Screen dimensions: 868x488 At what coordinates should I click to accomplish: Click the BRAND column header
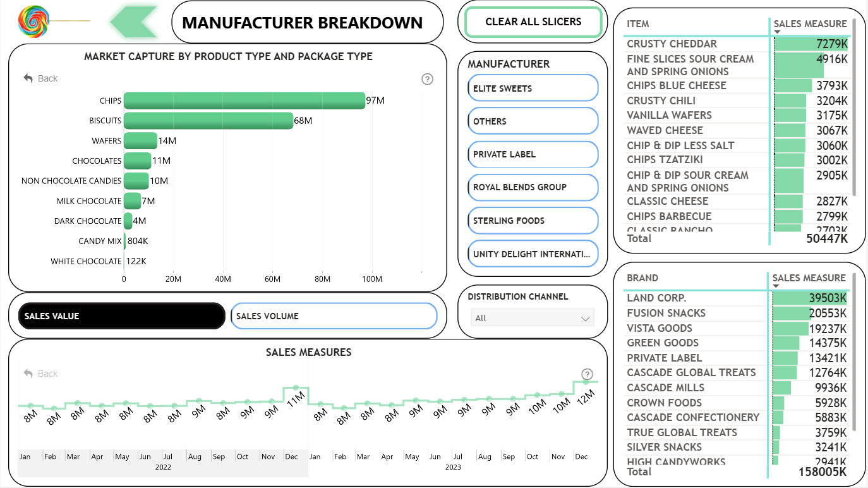click(x=642, y=278)
